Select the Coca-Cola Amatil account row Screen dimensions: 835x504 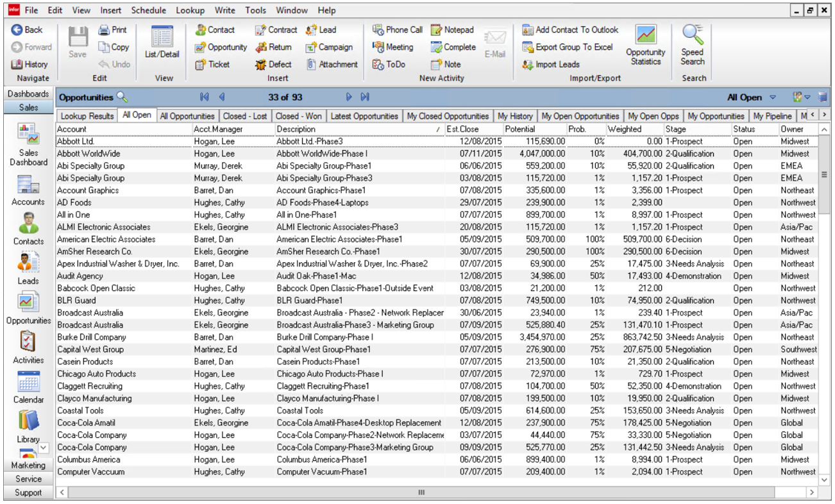click(437, 423)
